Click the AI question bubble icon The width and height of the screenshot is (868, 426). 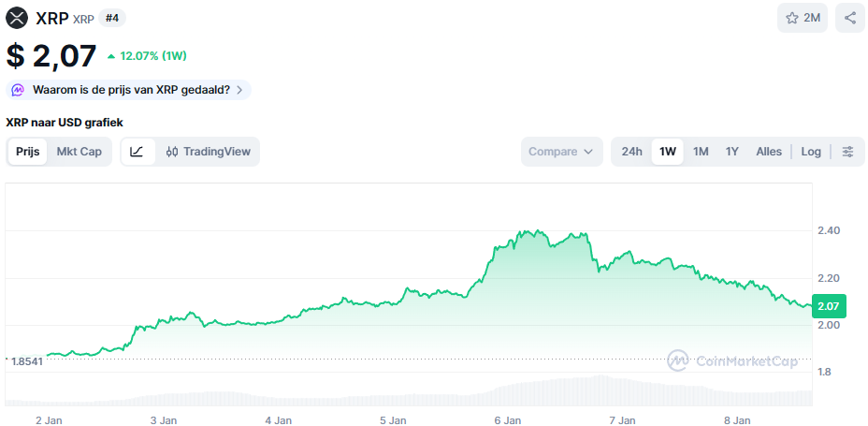[x=18, y=90]
